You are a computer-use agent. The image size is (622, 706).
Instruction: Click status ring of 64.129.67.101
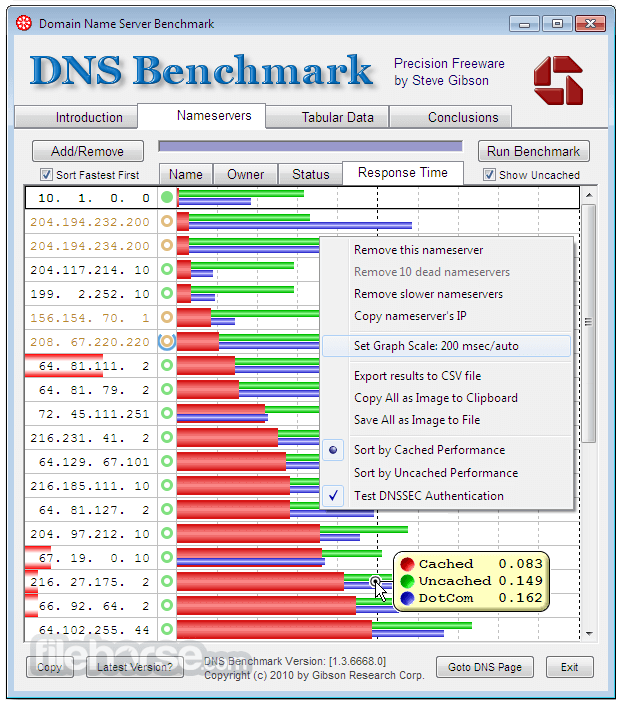(167, 462)
